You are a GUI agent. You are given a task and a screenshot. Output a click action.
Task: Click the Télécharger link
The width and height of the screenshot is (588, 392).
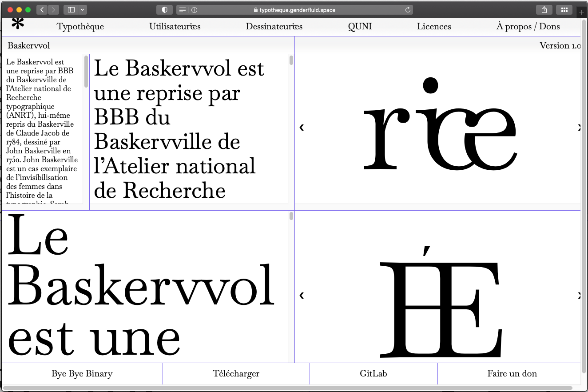coord(236,374)
